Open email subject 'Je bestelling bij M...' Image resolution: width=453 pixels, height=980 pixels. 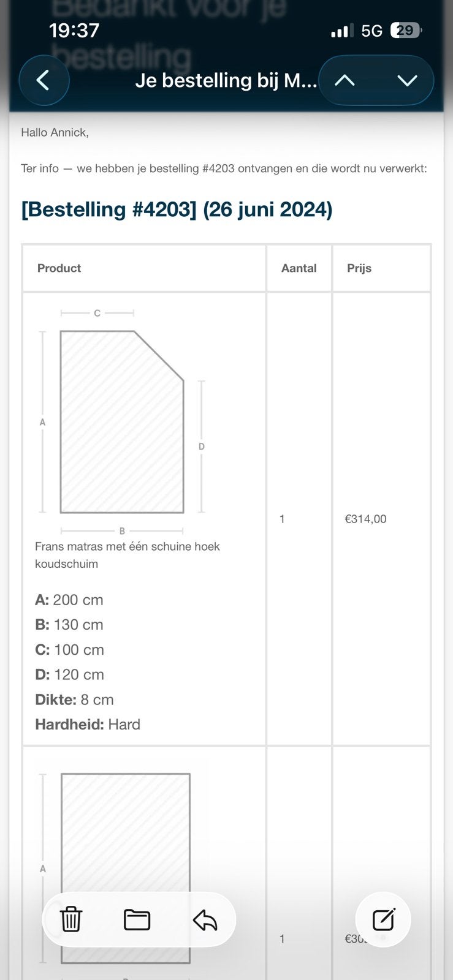226,80
